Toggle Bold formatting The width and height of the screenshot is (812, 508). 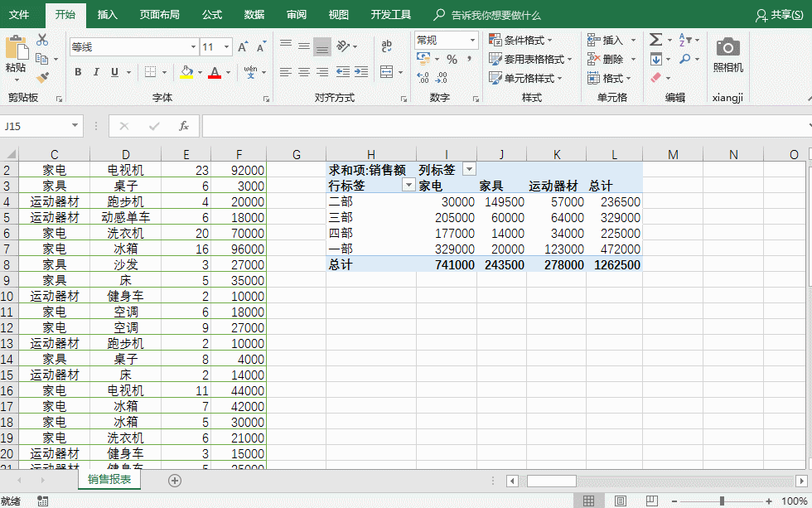click(x=78, y=72)
